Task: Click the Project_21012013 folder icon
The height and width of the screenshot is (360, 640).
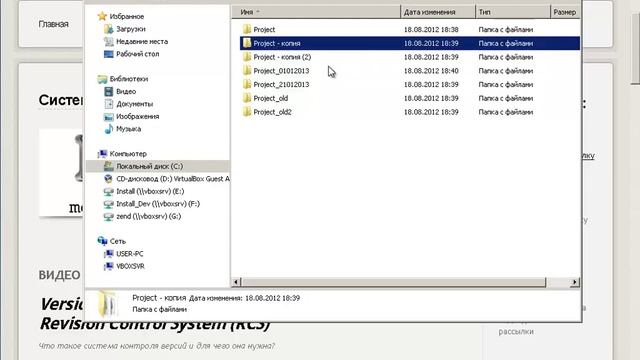Action: coord(247,84)
